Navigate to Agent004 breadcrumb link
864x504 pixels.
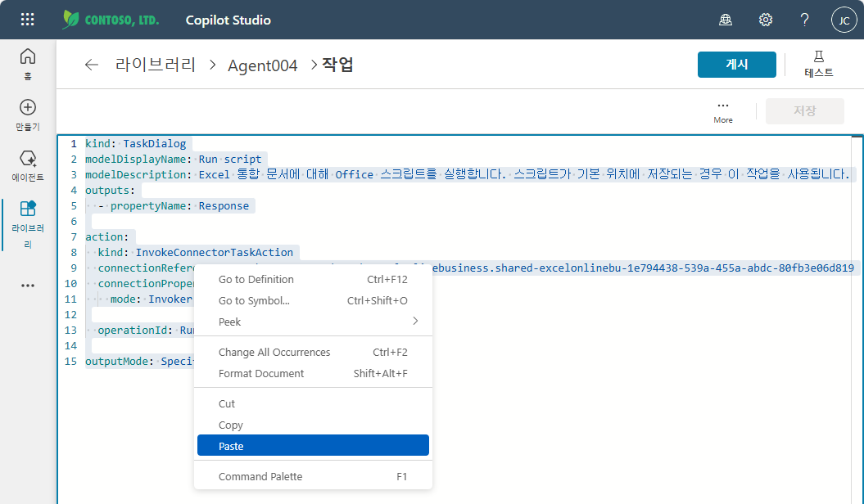pos(262,65)
